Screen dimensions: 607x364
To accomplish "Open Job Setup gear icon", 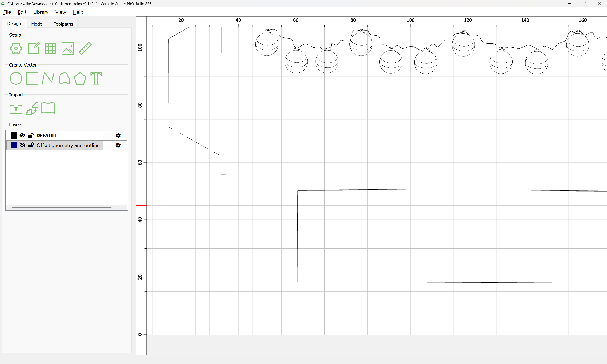I will 16,48.
